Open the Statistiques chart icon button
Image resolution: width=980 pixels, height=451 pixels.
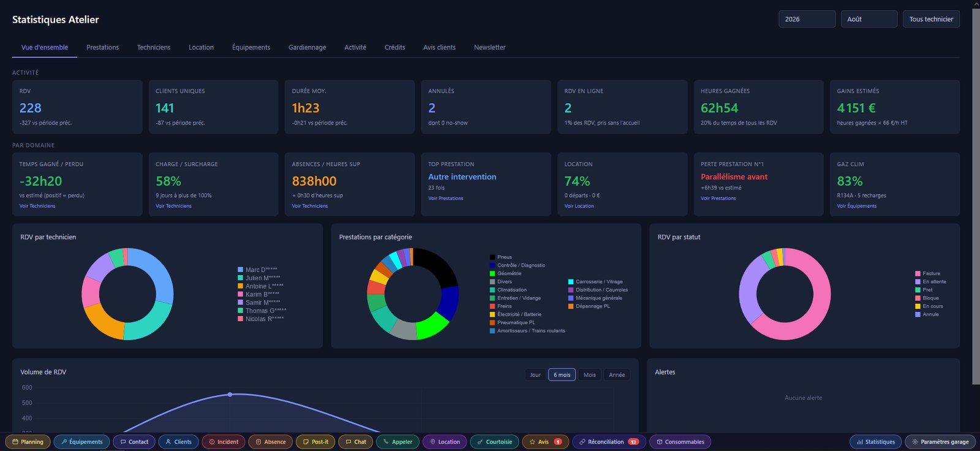(876, 442)
